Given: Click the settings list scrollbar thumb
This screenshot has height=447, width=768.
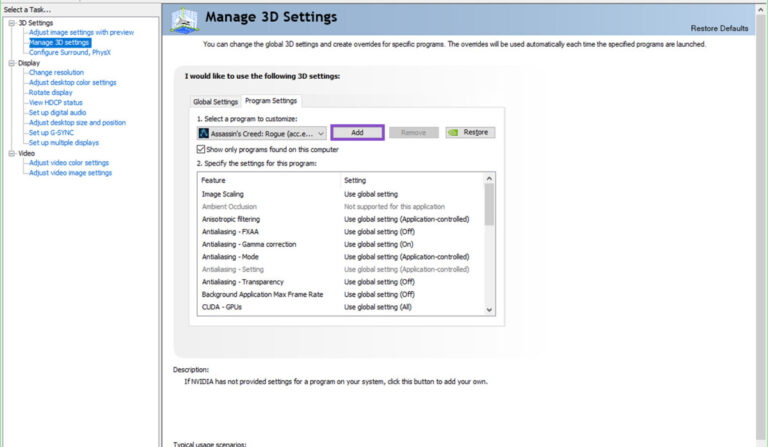Looking at the screenshot, I should [489, 205].
